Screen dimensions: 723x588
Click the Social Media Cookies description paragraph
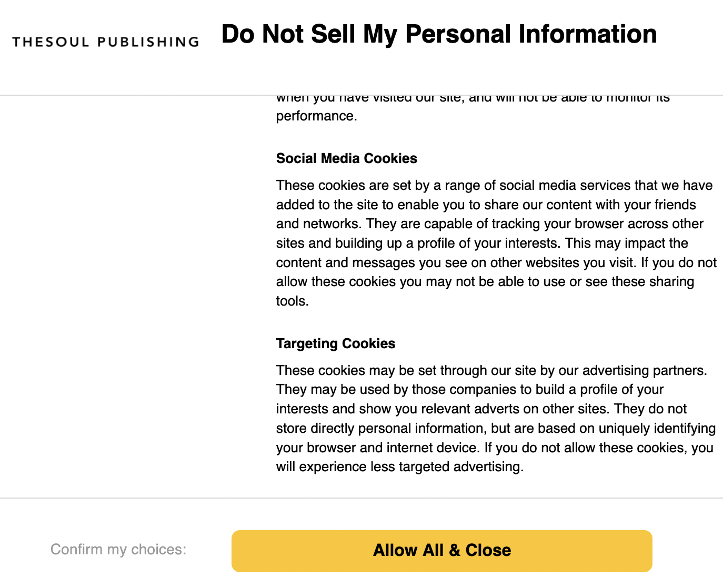[x=495, y=243]
